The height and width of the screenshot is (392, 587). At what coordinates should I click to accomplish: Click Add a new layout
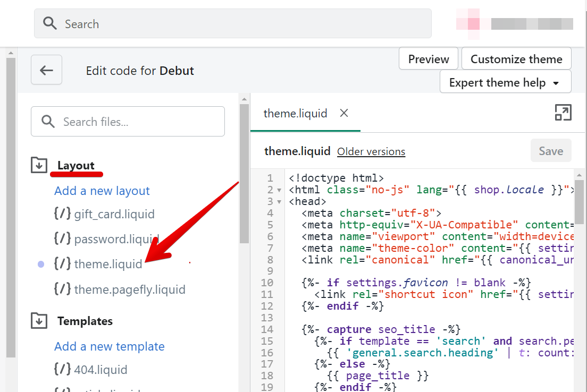102,191
